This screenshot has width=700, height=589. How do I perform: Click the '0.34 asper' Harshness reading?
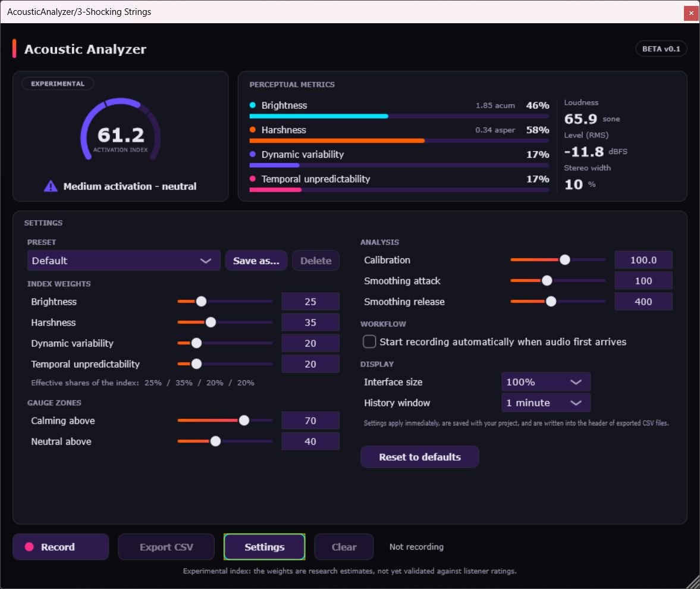pyautogui.click(x=495, y=130)
